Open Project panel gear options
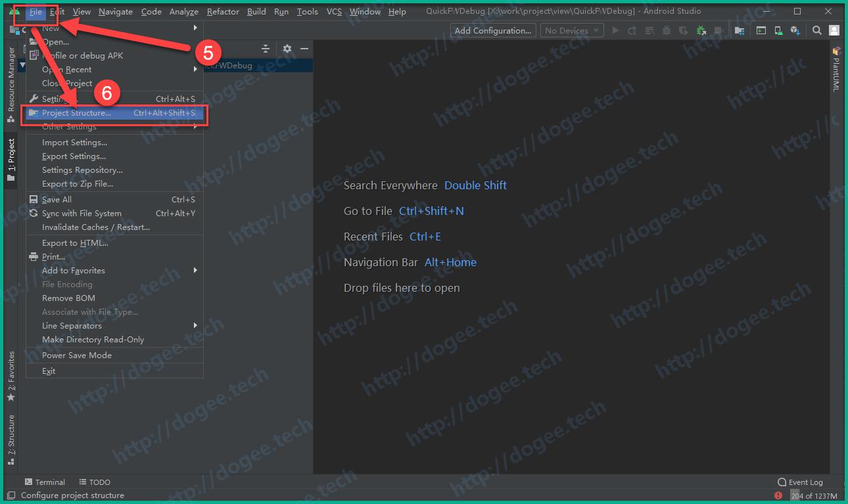 pos(287,49)
